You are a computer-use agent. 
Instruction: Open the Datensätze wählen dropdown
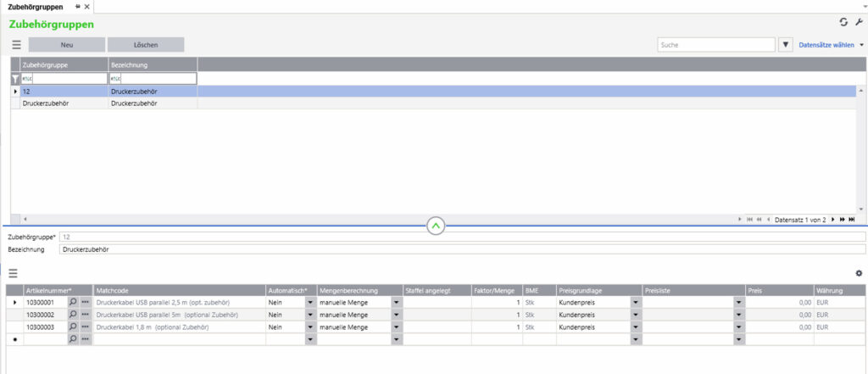[831, 45]
